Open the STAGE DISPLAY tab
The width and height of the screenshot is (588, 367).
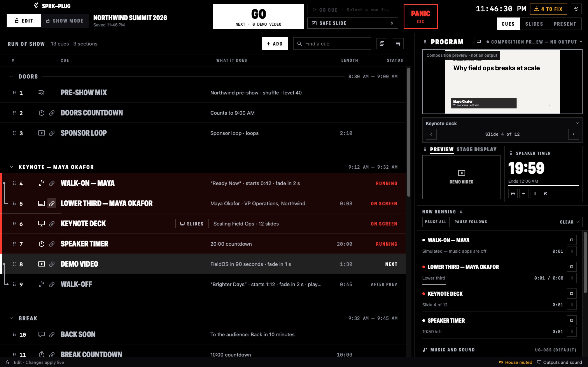click(x=476, y=149)
